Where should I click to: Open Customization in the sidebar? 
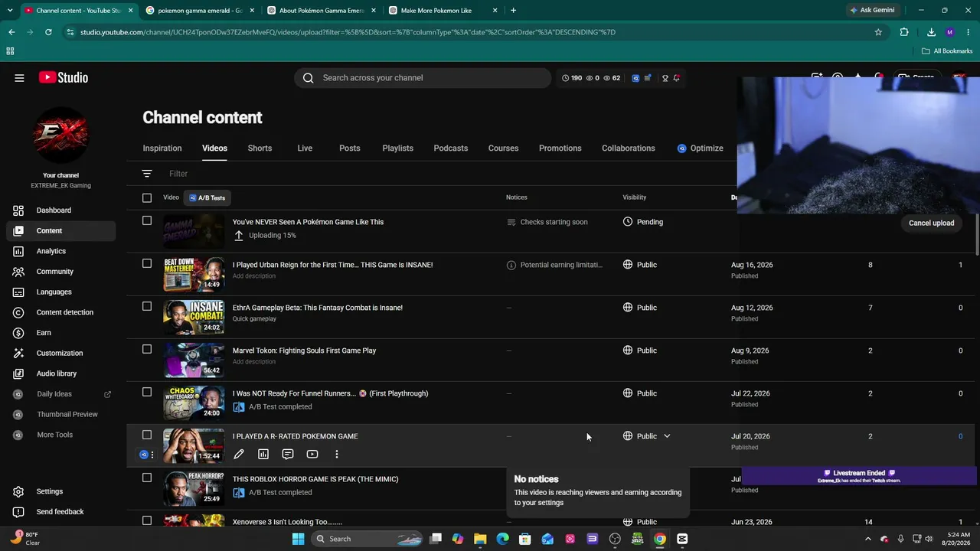58,353
